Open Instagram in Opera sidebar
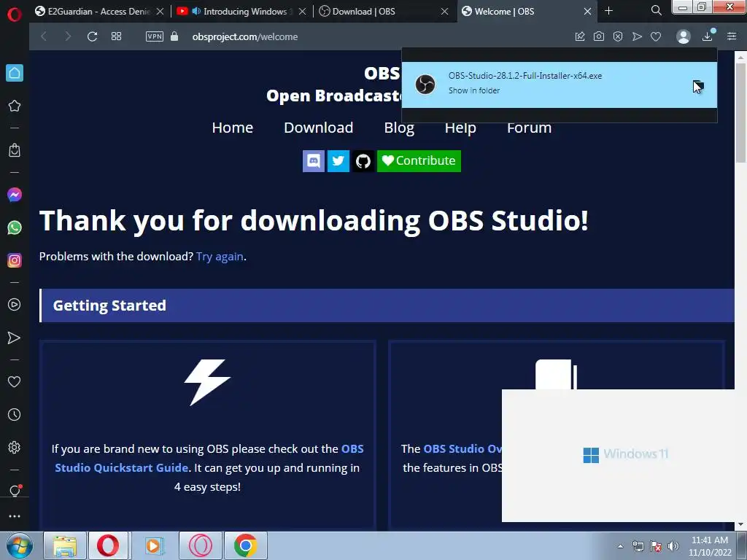 click(15, 260)
